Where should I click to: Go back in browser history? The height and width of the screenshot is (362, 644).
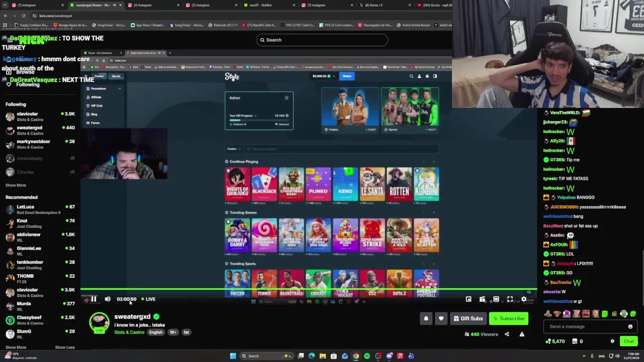tap(5, 16)
